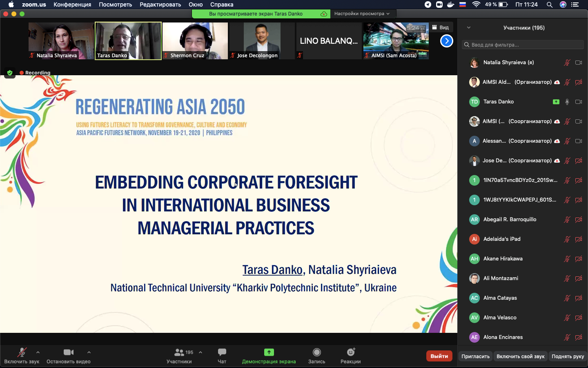This screenshot has height=368, width=588.
Task: Click the Вид view button
Action: (441, 27)
